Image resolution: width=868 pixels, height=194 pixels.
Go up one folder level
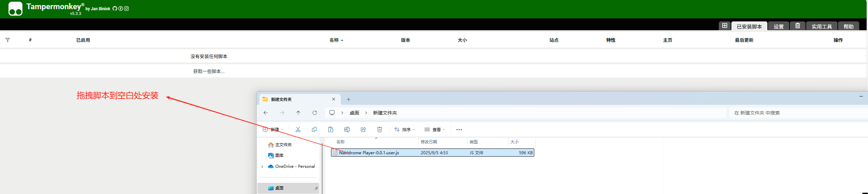tap(298, 113)
